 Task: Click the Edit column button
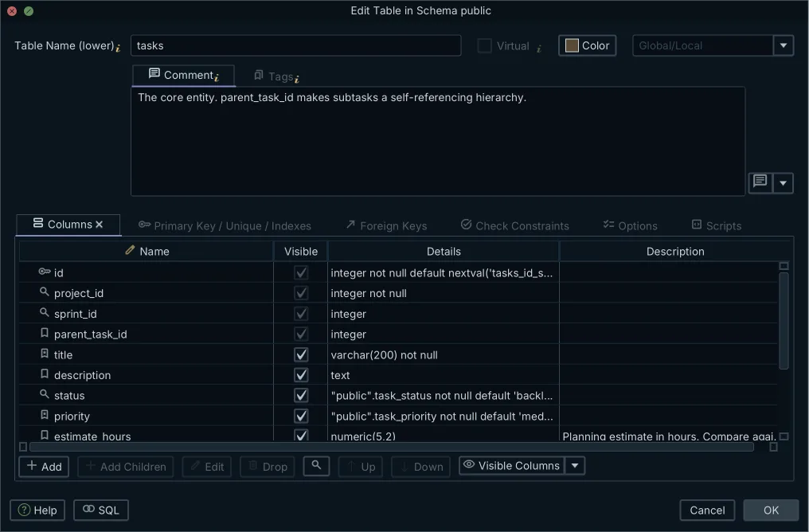(x=207, y=467)
